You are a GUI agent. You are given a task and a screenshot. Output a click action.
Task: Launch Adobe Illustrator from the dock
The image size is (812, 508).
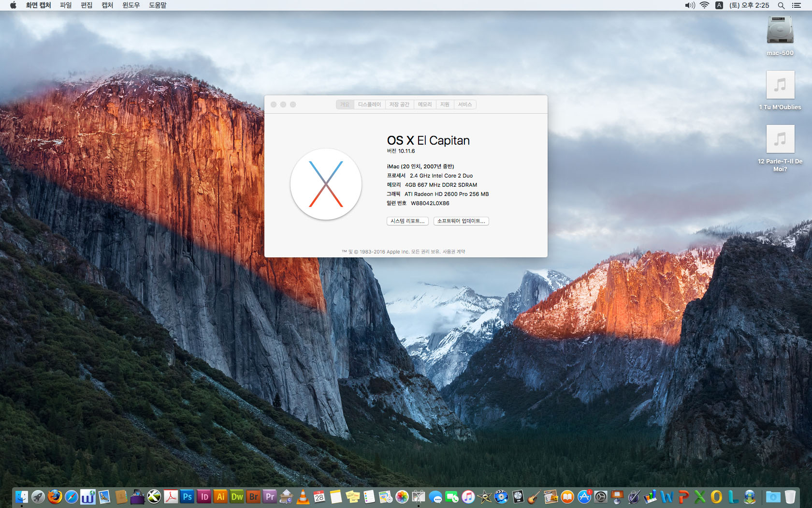(220, 497)
